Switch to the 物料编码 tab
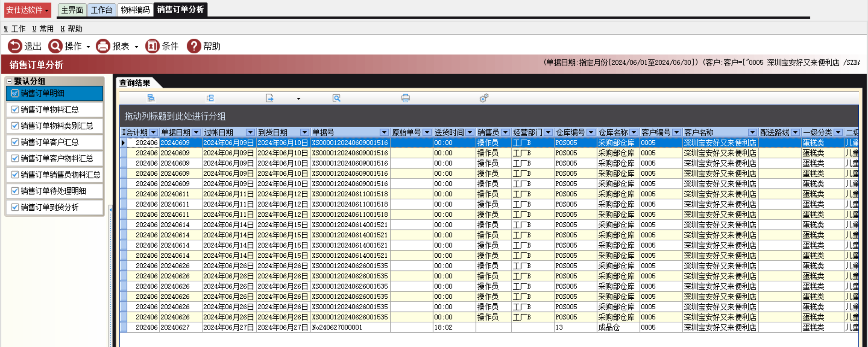 135,10
